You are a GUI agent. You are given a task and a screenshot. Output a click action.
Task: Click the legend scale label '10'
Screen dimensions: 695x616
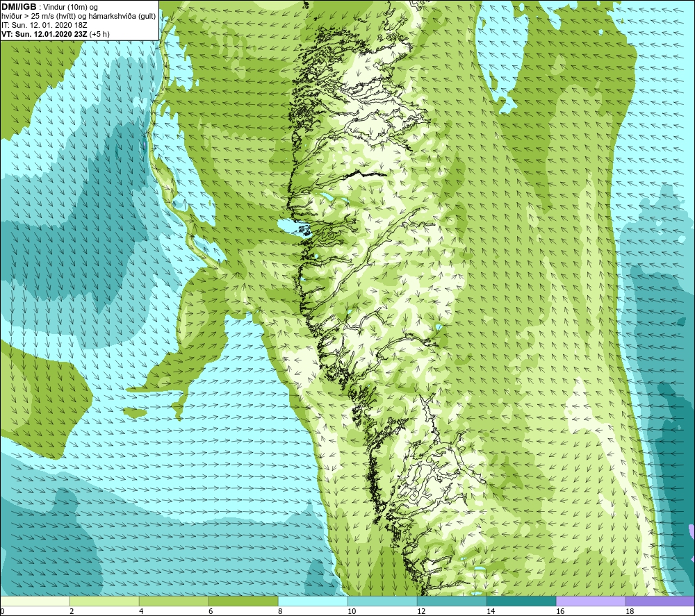coord(352,612)
